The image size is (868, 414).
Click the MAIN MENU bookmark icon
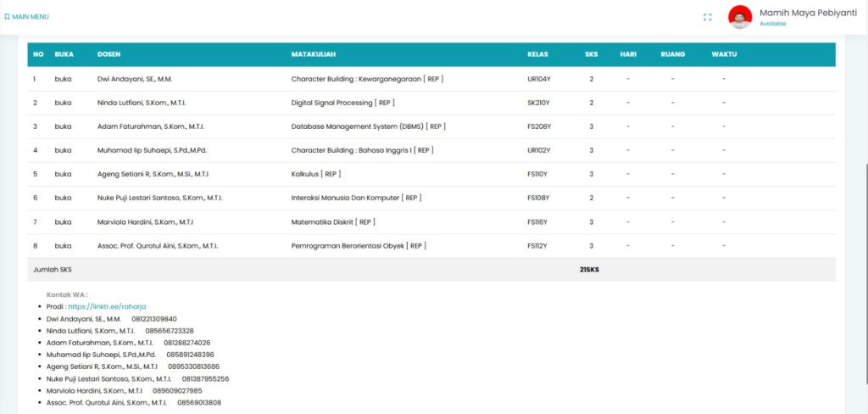(x=7, y=17)
